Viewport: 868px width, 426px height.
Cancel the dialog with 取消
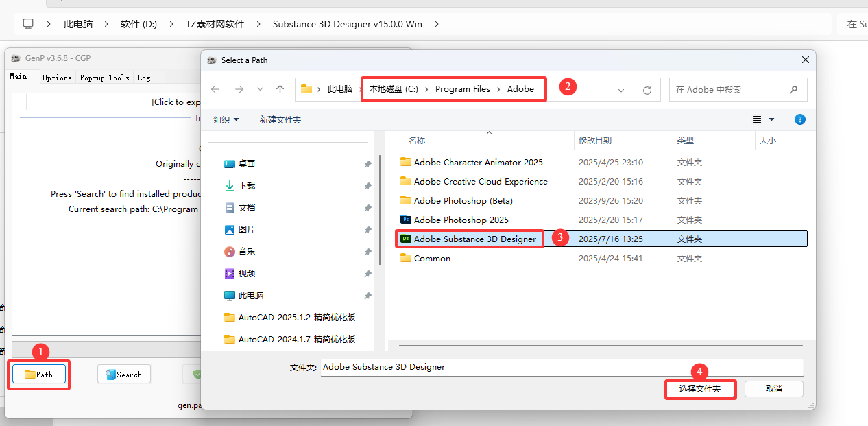[x=774, y=389]
